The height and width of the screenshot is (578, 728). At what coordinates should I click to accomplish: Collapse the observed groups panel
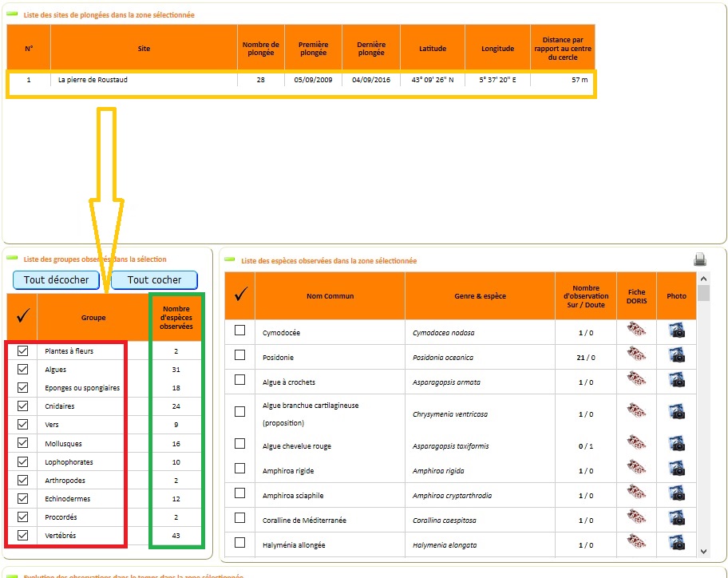(x=12, y=258)
